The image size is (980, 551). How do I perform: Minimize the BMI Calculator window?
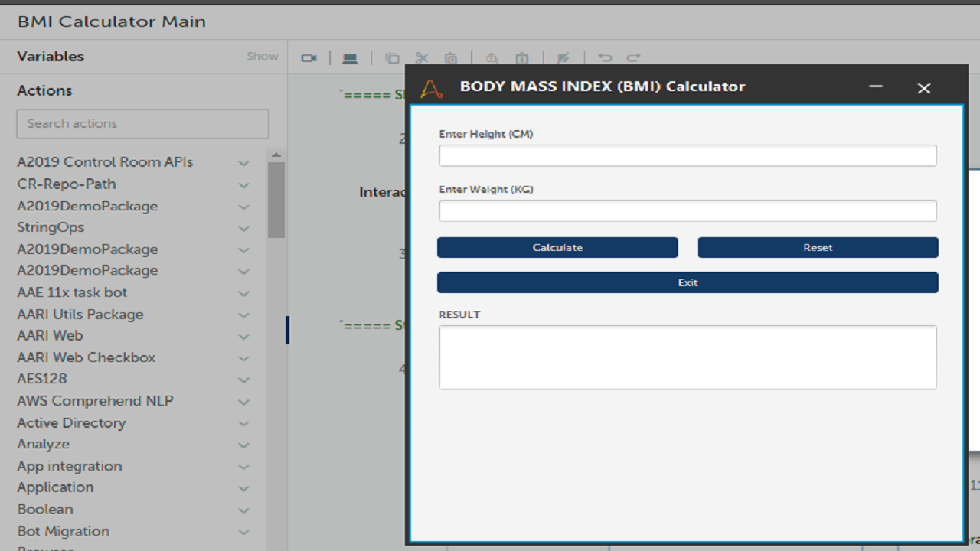tap(877, 86)
